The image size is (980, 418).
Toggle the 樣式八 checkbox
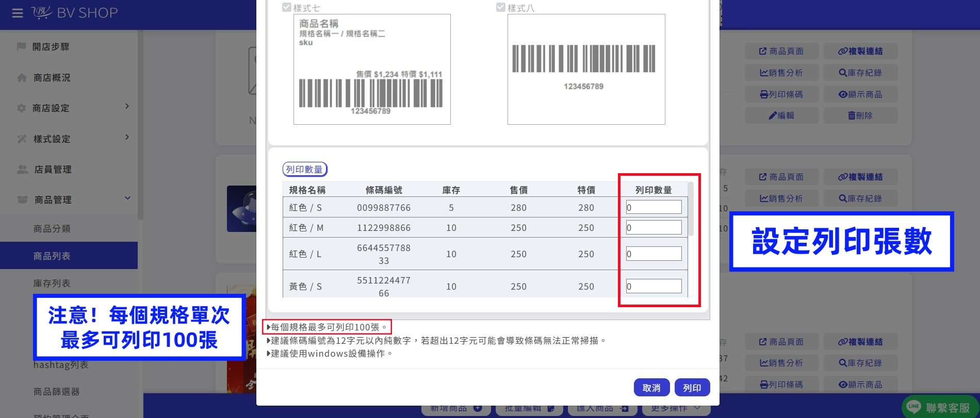pos(500,8)
